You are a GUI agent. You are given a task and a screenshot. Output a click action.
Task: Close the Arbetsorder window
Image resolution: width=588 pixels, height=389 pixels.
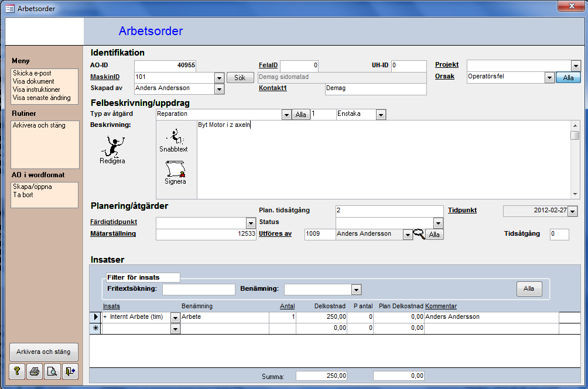click(x=572, y=6)
